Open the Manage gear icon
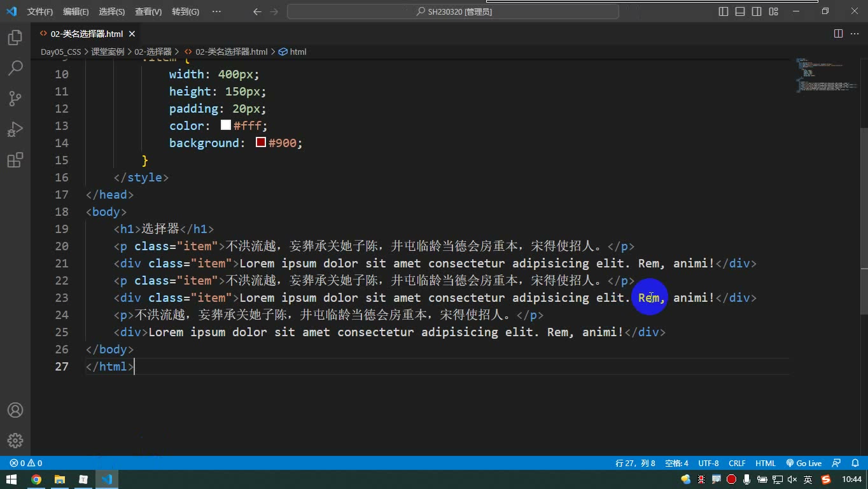Screen dimensions: 868x489 [x=15, y=441]
